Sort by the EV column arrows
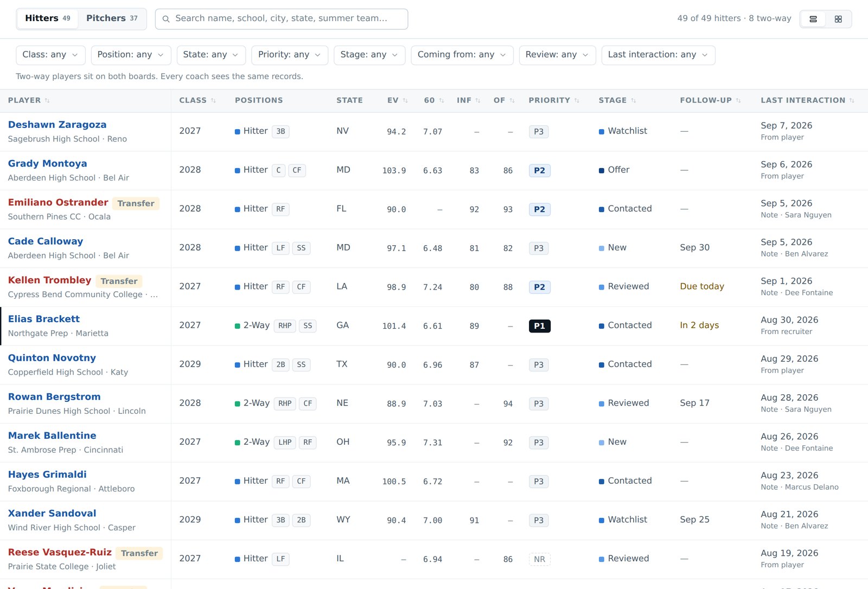This screenshot has width=868, height=589. coord(405,100)
